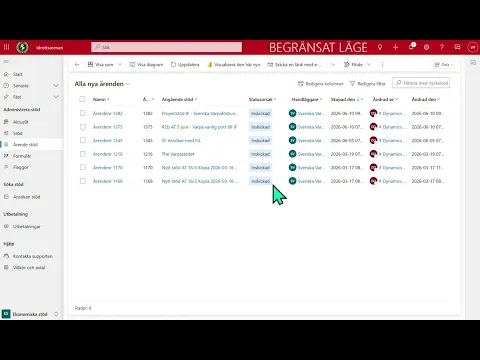Open Stöd in the sidebar
The width and height of the screenshot is (480, 360).
coord(18,133)
